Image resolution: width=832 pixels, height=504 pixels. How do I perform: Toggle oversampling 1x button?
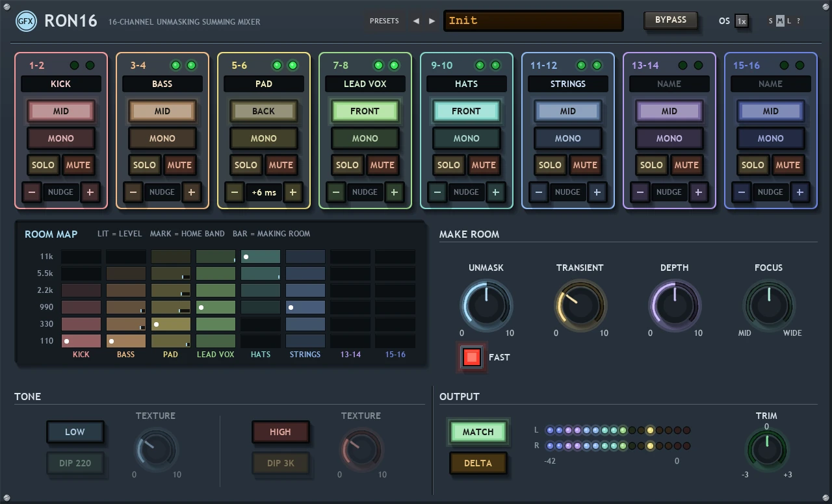(742, 21)
